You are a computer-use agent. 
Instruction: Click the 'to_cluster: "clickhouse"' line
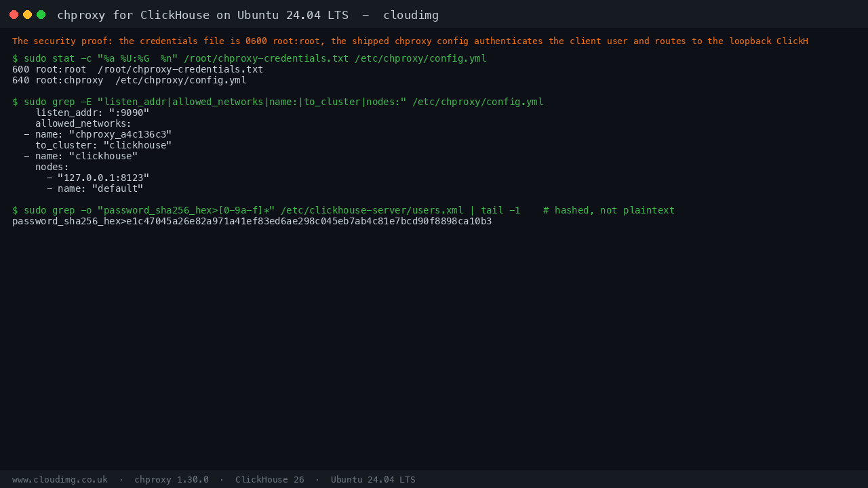tap(104, 145)
